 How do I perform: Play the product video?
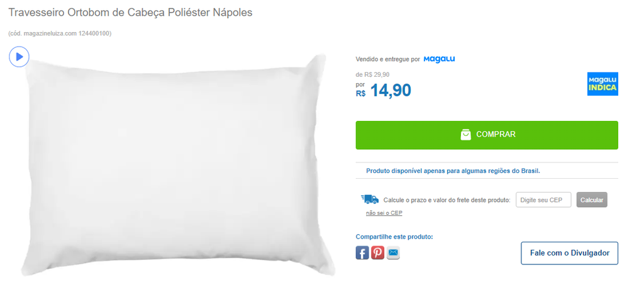coord(19,57)
